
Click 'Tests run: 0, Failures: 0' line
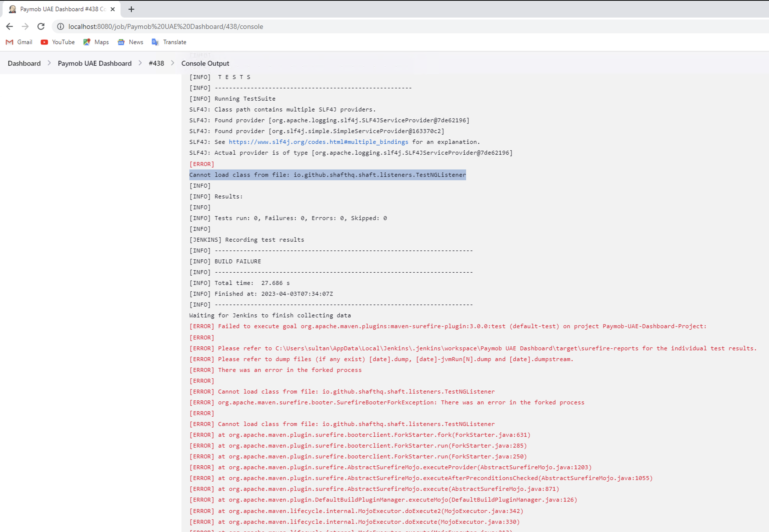[288, 218]
